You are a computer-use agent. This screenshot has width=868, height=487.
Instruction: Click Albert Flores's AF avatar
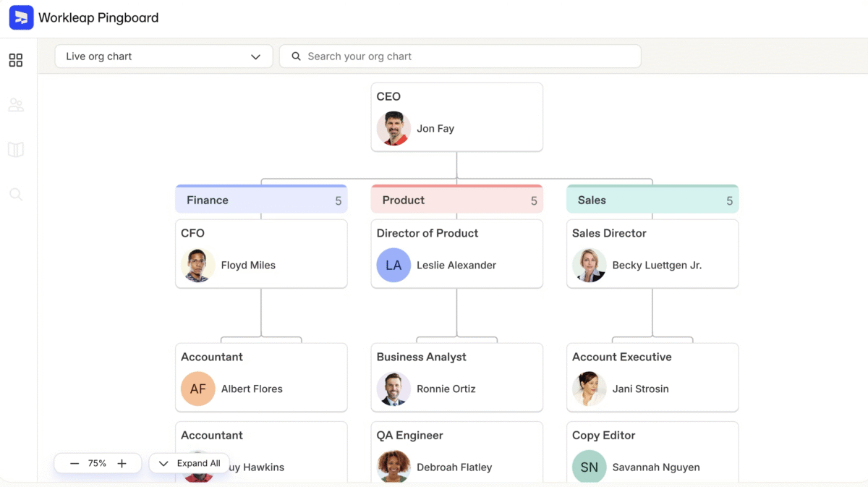click(x=197, y=389)
